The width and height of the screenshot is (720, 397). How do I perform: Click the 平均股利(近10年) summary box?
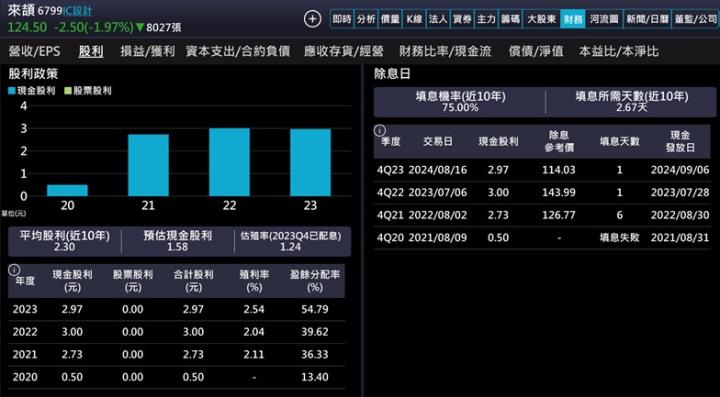pos(64,241)
